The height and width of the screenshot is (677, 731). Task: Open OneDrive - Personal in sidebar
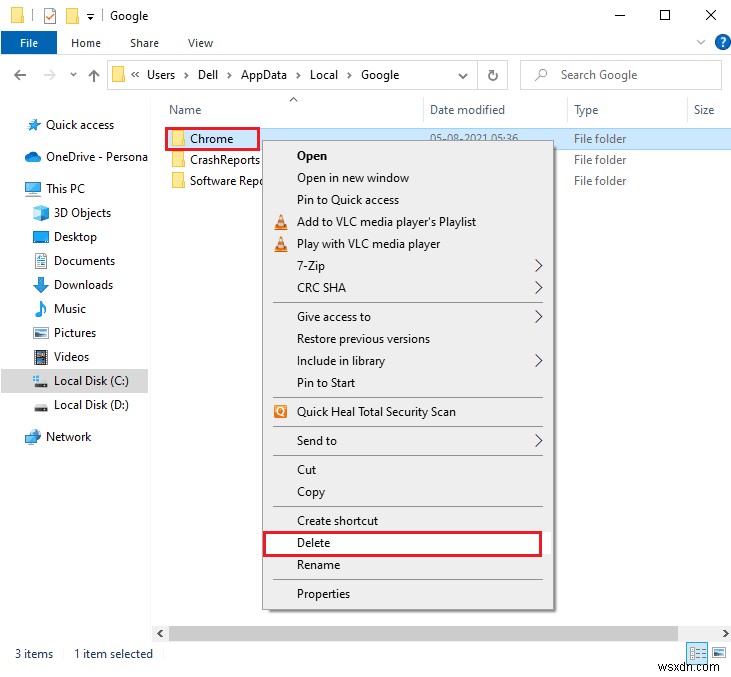[97, 157]
